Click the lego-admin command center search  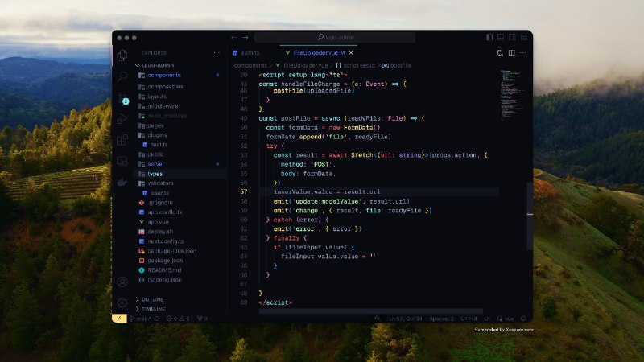[x=335, y=37]
